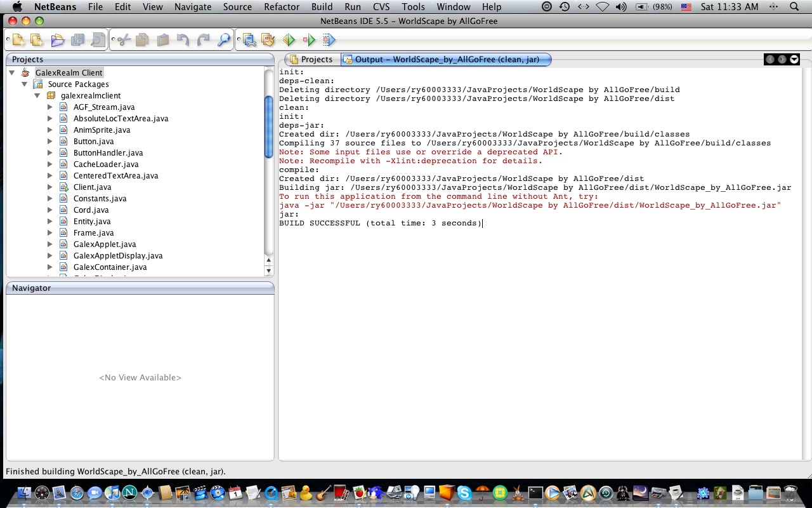The height and width of the screenshot is (508, 812).
Task: Click the New File toolbar icon
Action: [x=18, y=41]
